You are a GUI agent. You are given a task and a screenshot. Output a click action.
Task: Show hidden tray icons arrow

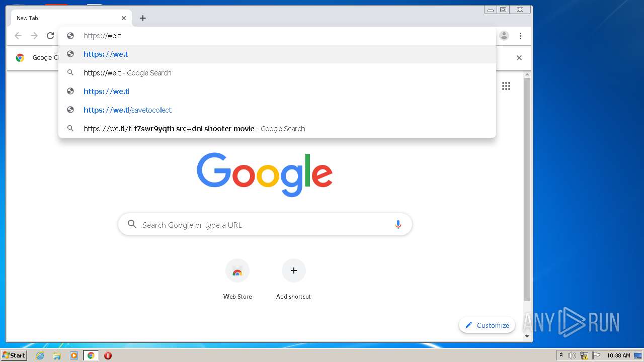pos(561,355)
